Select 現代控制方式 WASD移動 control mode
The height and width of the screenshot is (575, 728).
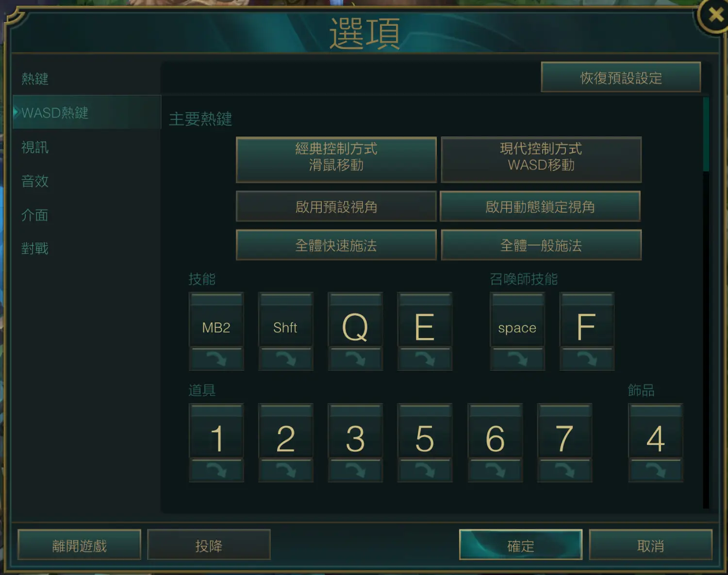point(541,160)
